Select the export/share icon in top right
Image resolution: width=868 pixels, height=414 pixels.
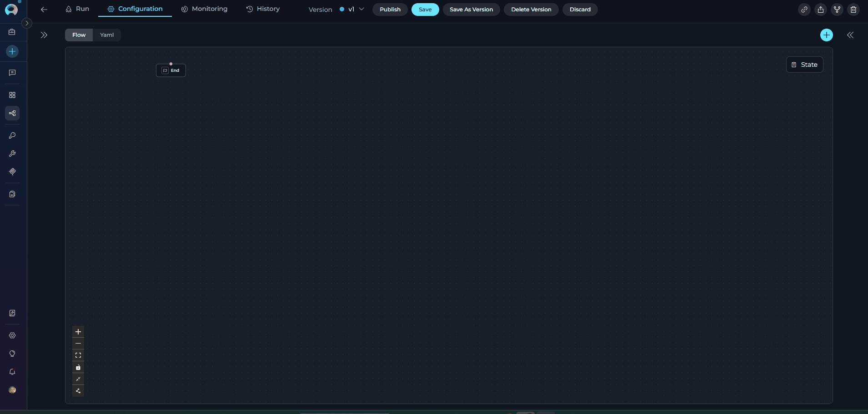[x=820, y=10]
